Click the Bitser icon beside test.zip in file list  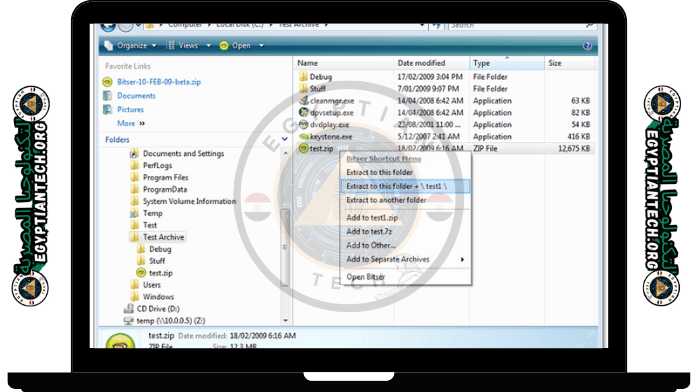pos(304,148)
